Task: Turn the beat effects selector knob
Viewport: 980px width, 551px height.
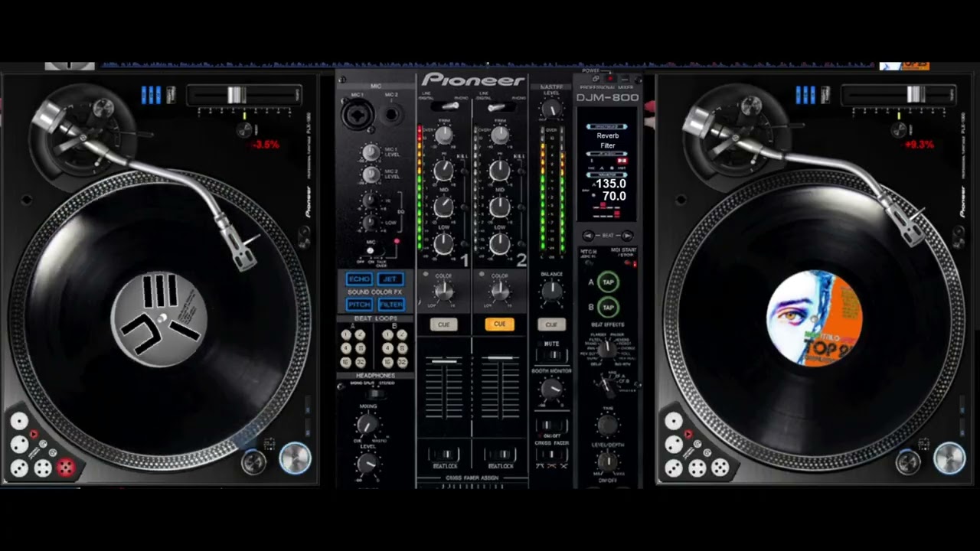Action: (607, 349)
